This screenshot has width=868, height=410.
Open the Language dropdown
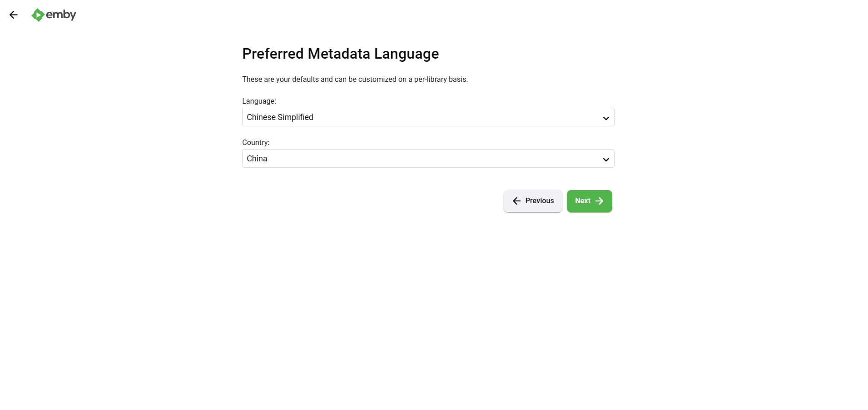coord(428,117)
